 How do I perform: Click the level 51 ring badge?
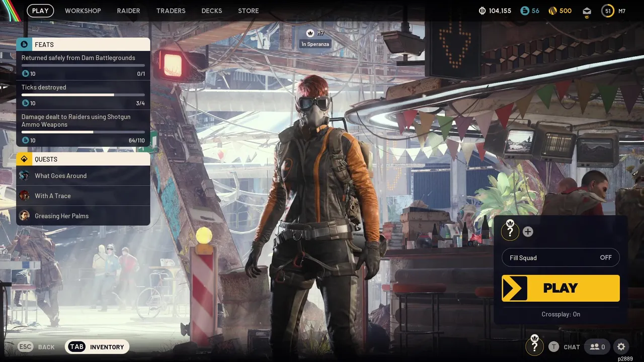[608, 11]
